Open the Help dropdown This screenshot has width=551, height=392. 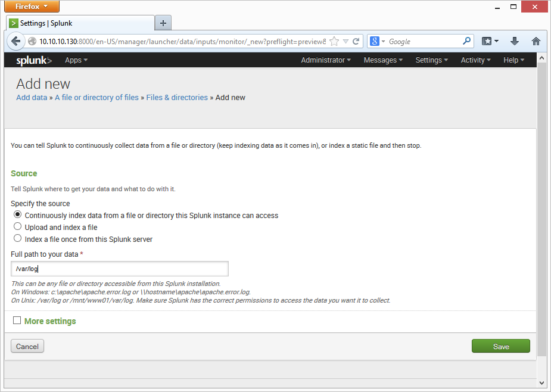513,60
